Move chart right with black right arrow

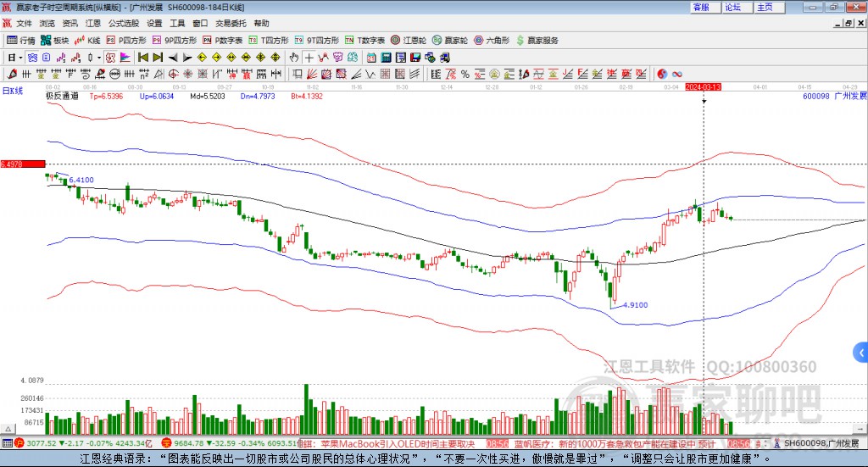coord(187,58)
